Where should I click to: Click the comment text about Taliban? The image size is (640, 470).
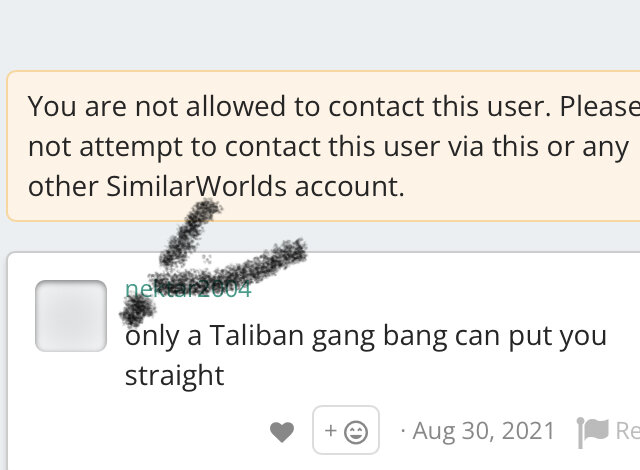(366, 355)
